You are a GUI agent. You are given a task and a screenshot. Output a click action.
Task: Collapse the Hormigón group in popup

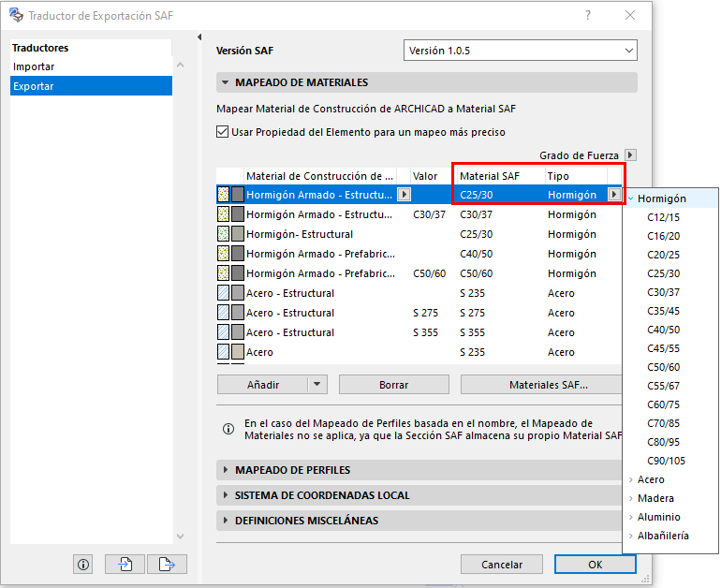click(x=630, y=198)
